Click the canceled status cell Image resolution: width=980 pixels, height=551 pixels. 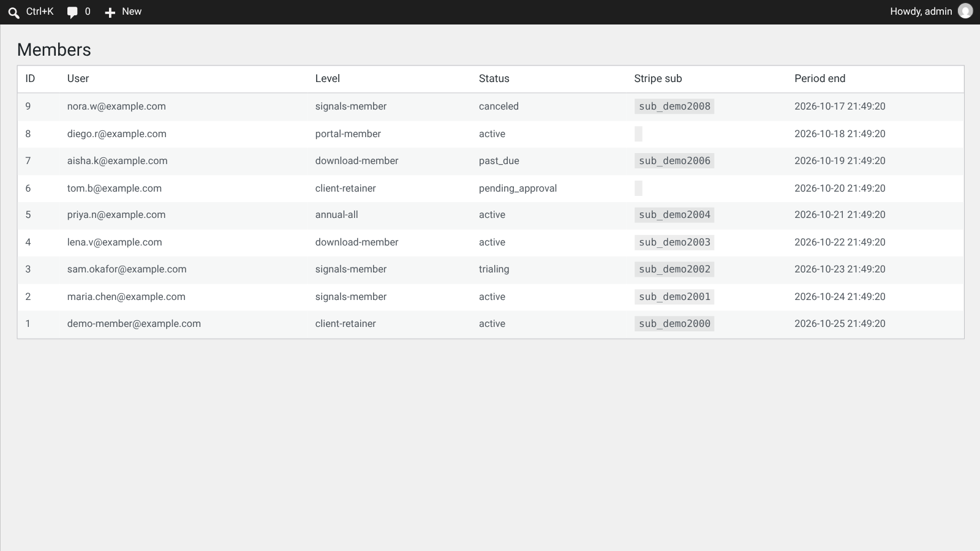click(x=499, y=107)
